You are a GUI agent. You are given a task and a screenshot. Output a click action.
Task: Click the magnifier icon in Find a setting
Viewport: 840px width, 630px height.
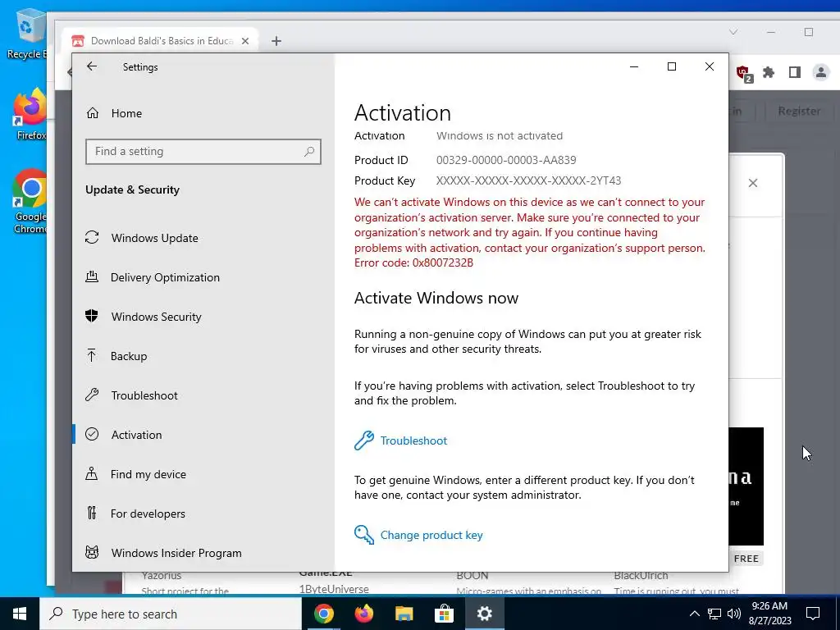309,152
